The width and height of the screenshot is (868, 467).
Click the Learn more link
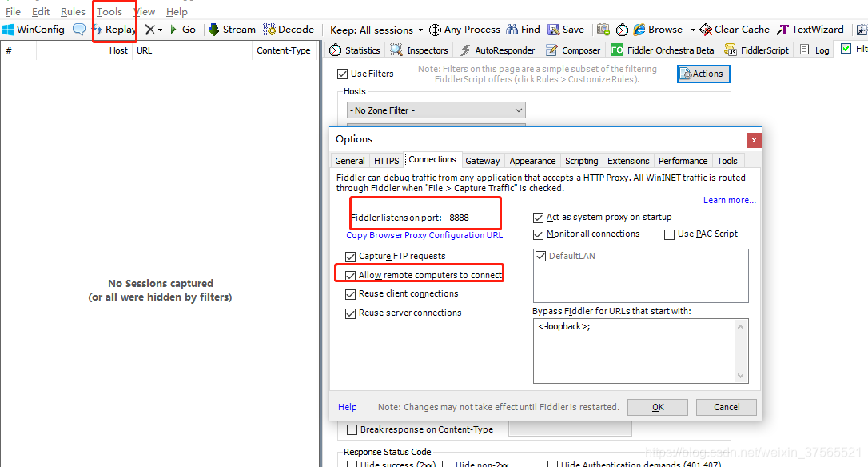(729, 200)
